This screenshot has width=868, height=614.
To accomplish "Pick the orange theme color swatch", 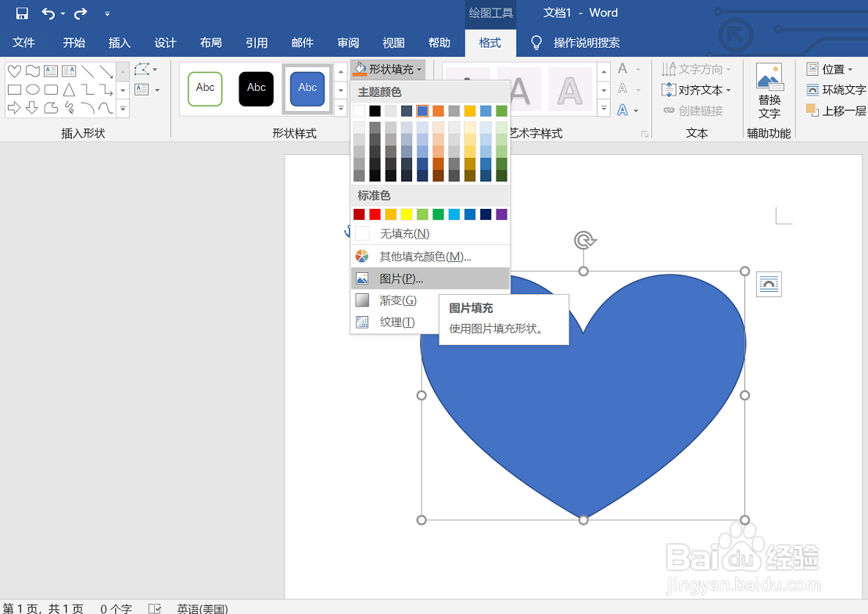I will point(438,111).
